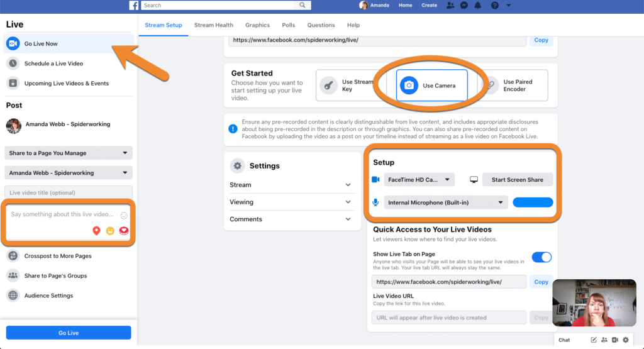Image resolution: width=644 pixels, height=349 pixels.
Task: Click the monitor screen share icon
Action: tap(474, 179)
